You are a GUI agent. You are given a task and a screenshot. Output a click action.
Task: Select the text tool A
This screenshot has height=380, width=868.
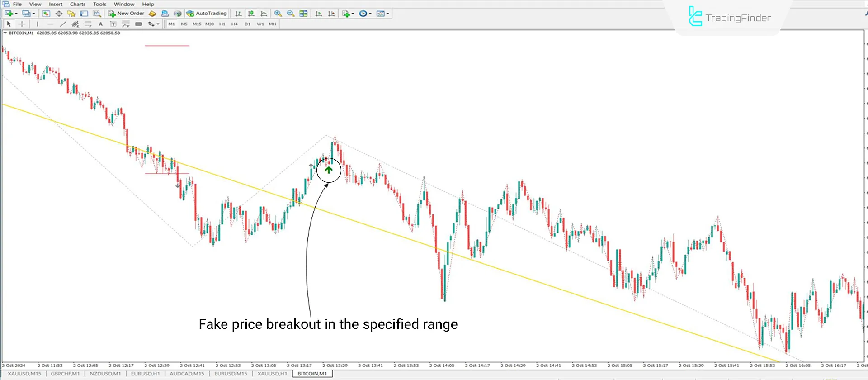pos(100,24)
